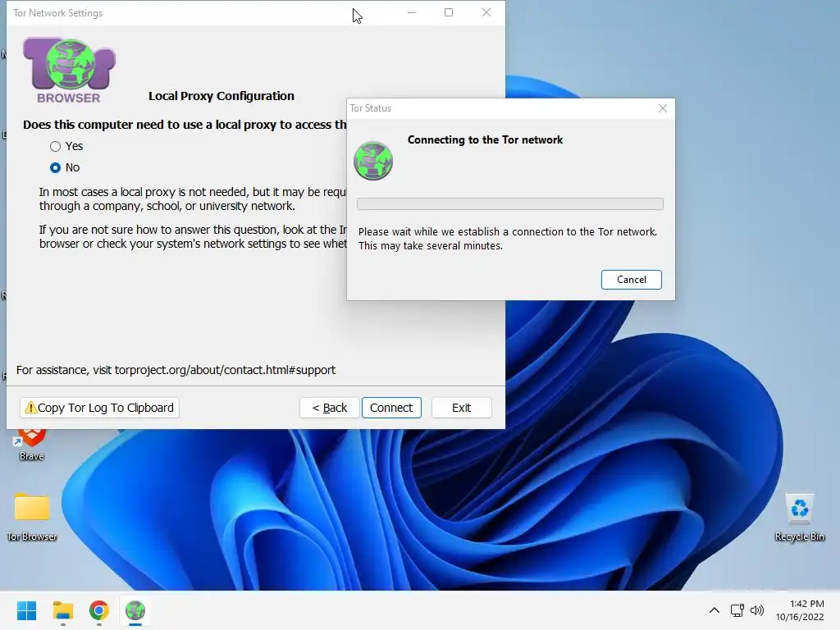Click the 'Local Proxy Configuration' heading
This screenshot has height=630, width=840.
click(221, 96)
